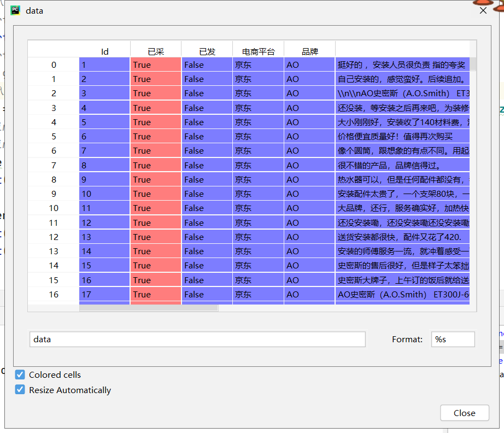Click the AO brand cell in row 11
The image size is (504, 433).
coord(309,223)
